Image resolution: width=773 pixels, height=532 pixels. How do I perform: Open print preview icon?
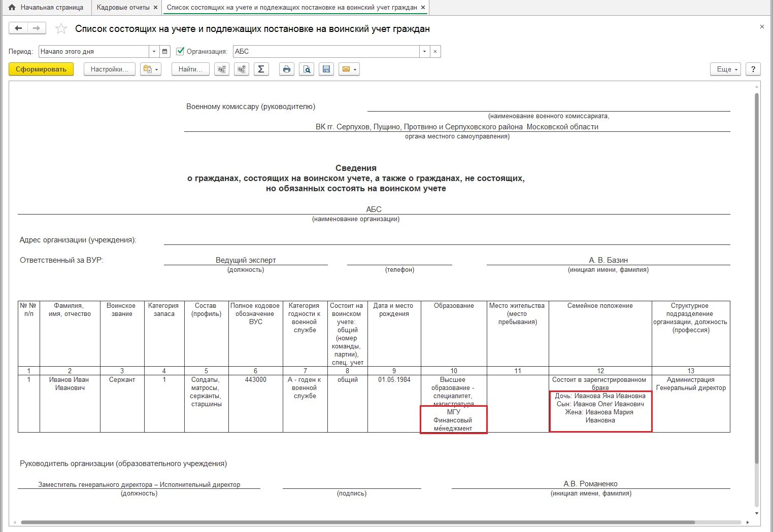tap(307, 69)
